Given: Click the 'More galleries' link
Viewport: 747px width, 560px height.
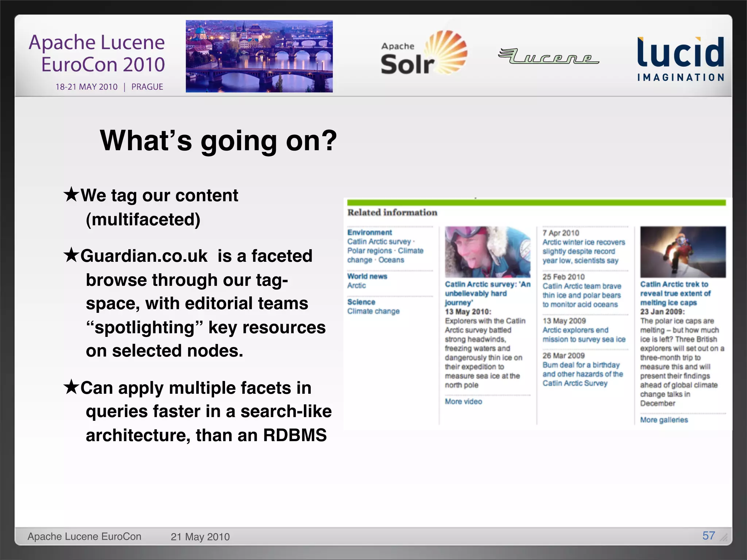Looking at the screenshot, I should tap(664, 420).
